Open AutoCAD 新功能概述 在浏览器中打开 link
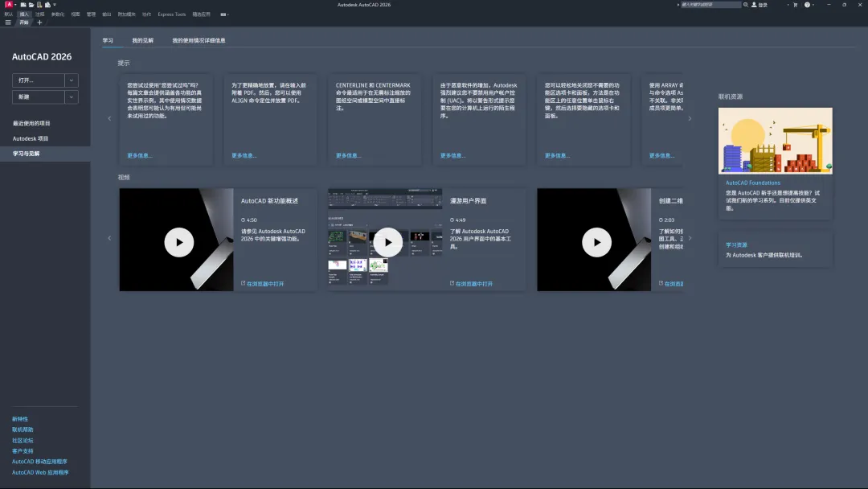This screenshot has width=868, height=489. coord(265,284)
